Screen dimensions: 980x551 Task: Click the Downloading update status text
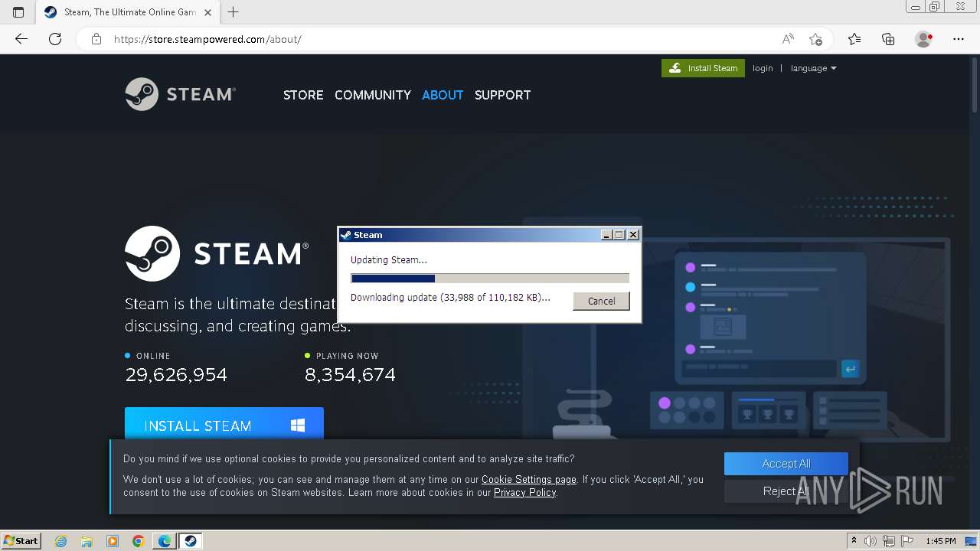click(x=450, y=298)
